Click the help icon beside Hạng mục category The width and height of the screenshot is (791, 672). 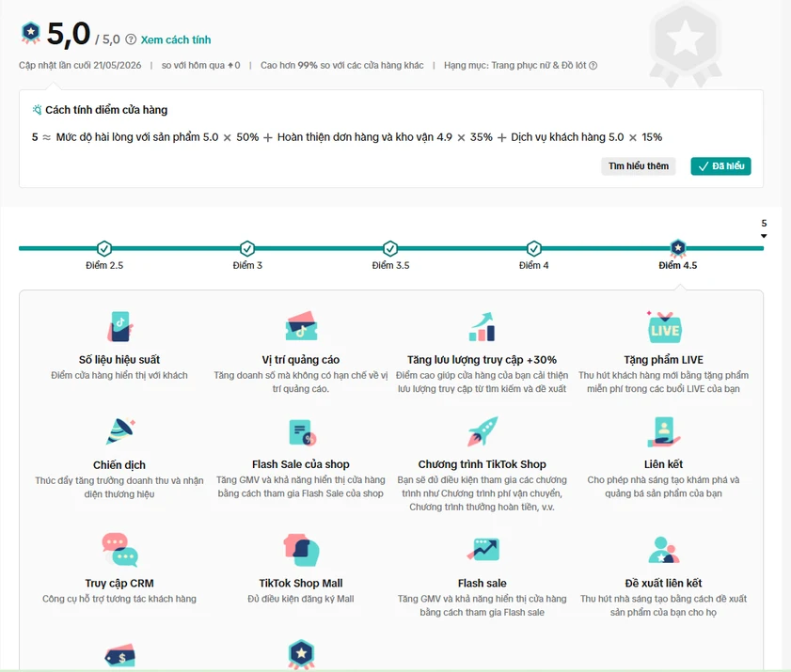pyautogui.click(x=593, y=66)
